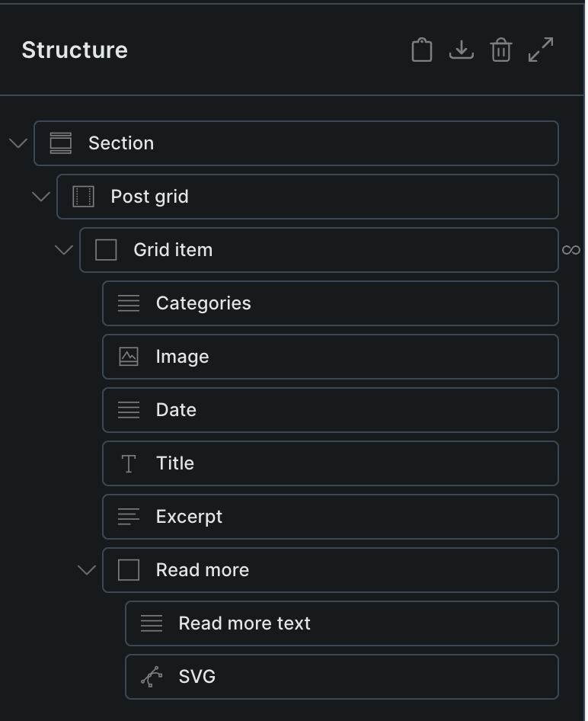Click the Image element picture icon
The width and height of the screenshot is (588, 721).
[129, 357]
